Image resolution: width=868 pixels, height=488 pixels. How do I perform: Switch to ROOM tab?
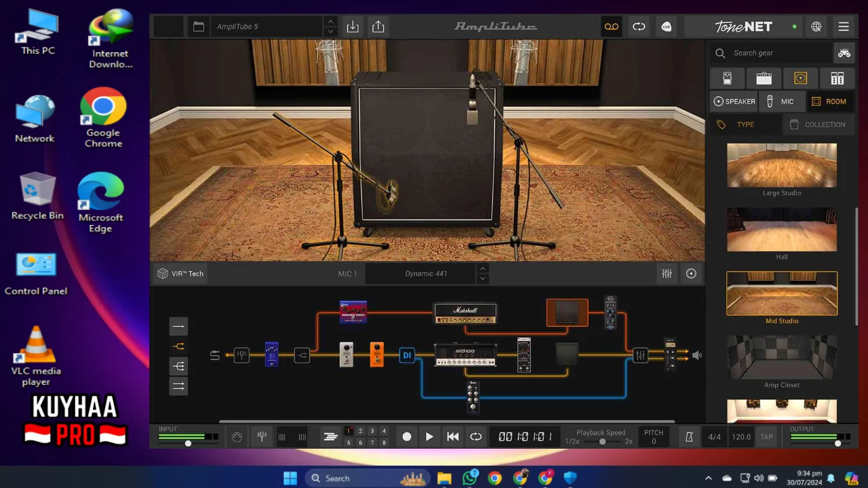click(829, 102)
